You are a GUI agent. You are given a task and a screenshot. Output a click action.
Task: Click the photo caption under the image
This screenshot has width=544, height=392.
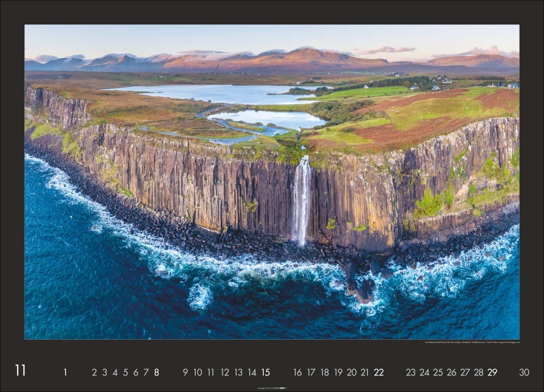472,342
